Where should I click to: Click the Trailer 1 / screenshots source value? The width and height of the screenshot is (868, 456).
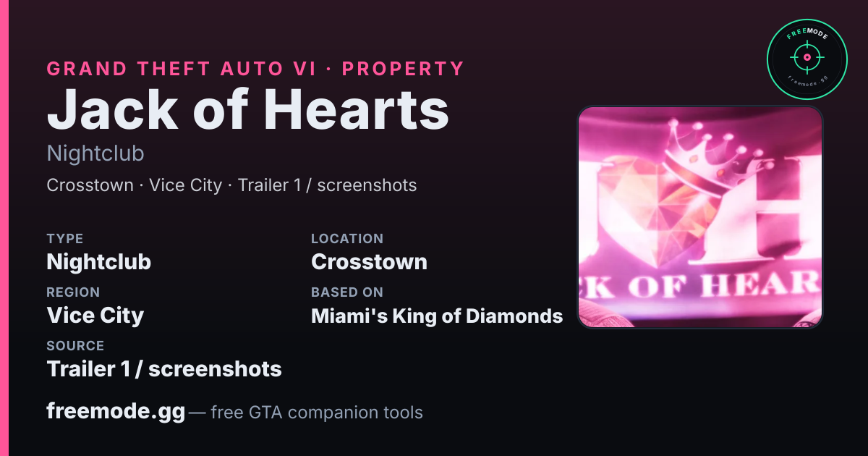[164, 369]
